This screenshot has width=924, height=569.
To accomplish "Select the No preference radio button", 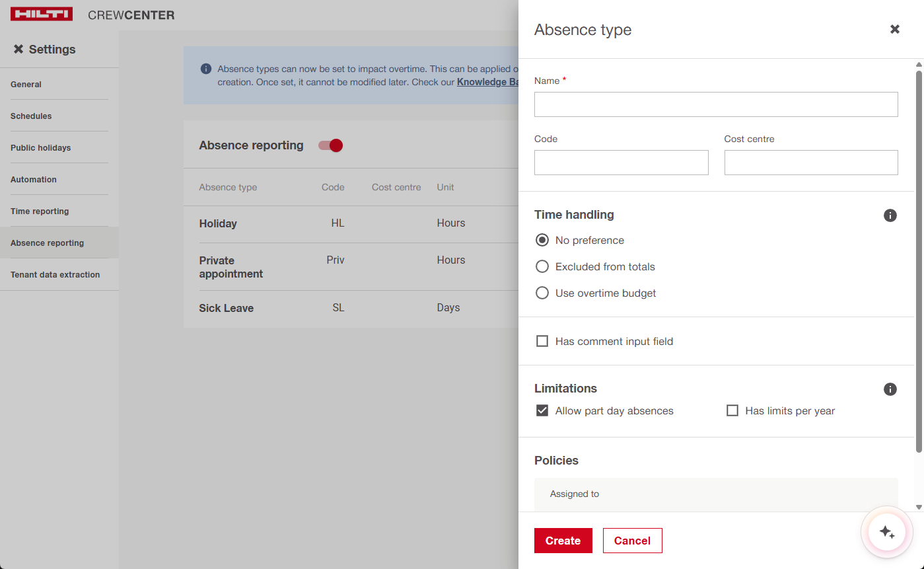I will 542,240.
